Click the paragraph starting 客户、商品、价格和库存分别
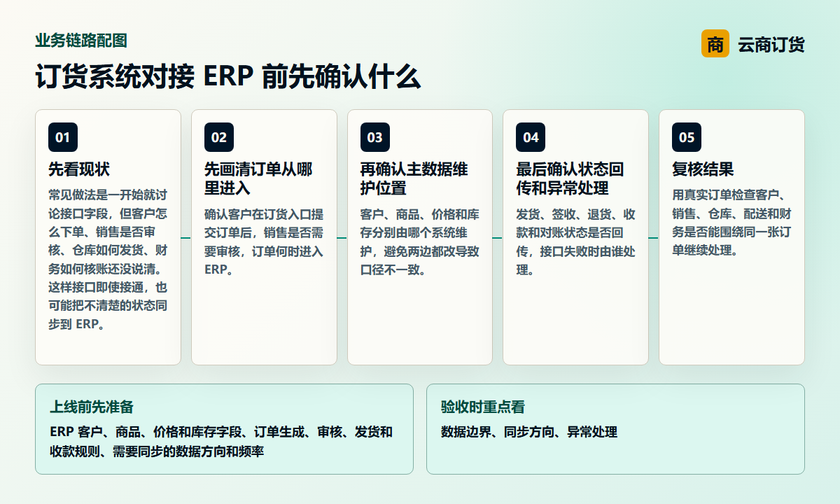840x504 pixels. (x=420, y=241)
